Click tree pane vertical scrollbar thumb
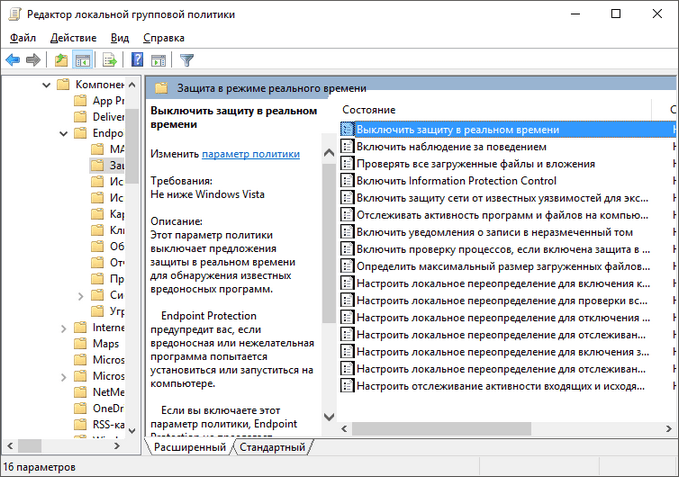This screenshot has height=477, width=679. click(132, 145)
